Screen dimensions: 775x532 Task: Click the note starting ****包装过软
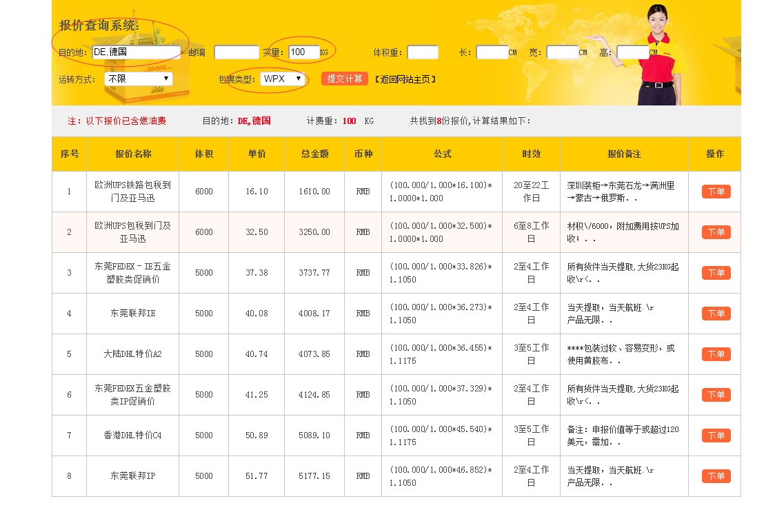621,355
